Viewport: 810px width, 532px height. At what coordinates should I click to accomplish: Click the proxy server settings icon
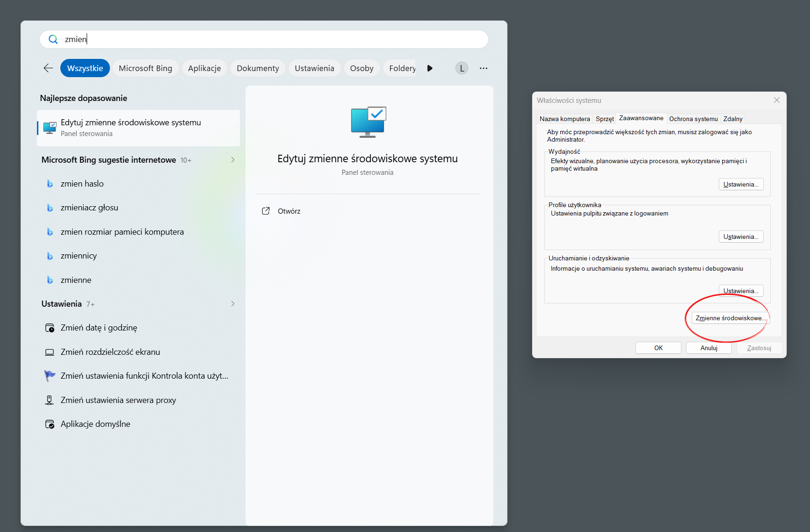point(49,400)
